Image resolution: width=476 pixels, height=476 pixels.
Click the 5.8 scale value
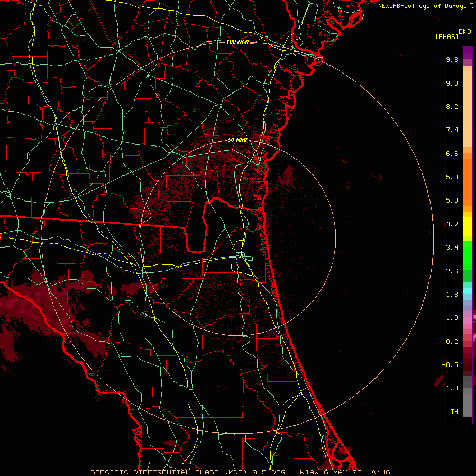pyautogui.click(x=452, y=177)
